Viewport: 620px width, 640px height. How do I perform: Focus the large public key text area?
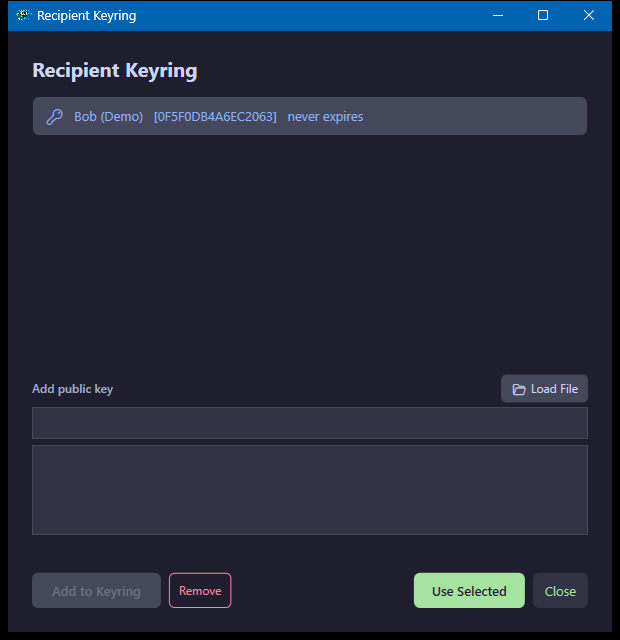pyautogui.click(x=310, y=490)
